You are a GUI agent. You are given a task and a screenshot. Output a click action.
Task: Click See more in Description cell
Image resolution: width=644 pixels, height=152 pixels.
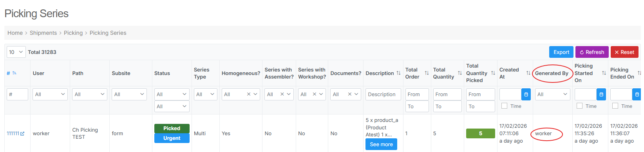pyautogui.click(x=381, y=144)
